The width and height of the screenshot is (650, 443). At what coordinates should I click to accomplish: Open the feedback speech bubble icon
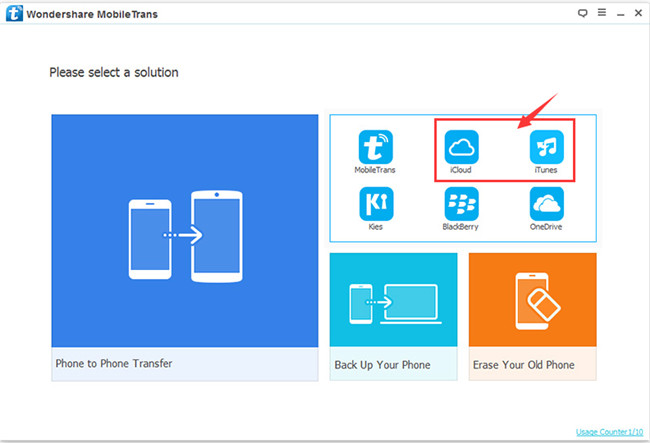(582, 13)
